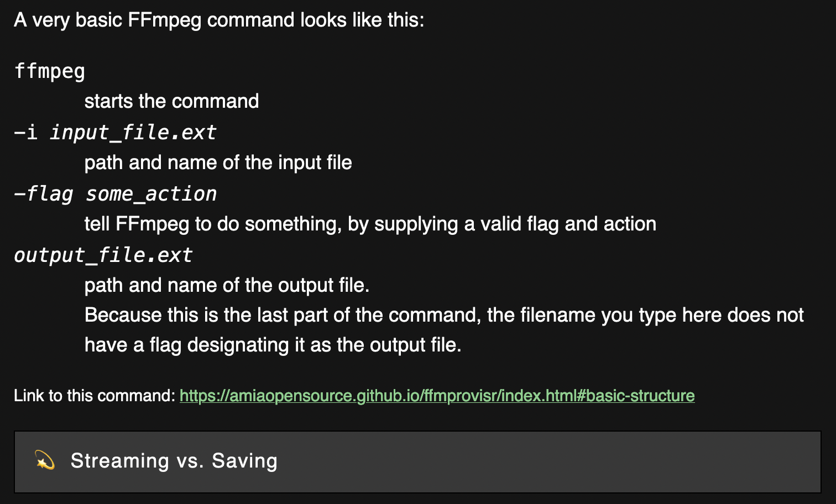
Task: Click the italic 'some_action' word
Action: click(x=151, y=194)
